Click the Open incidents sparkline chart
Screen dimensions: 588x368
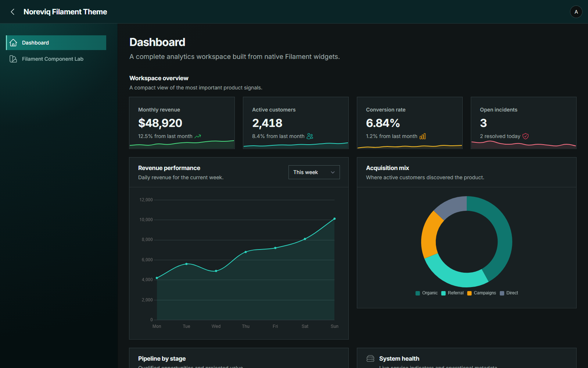point(524,145)
